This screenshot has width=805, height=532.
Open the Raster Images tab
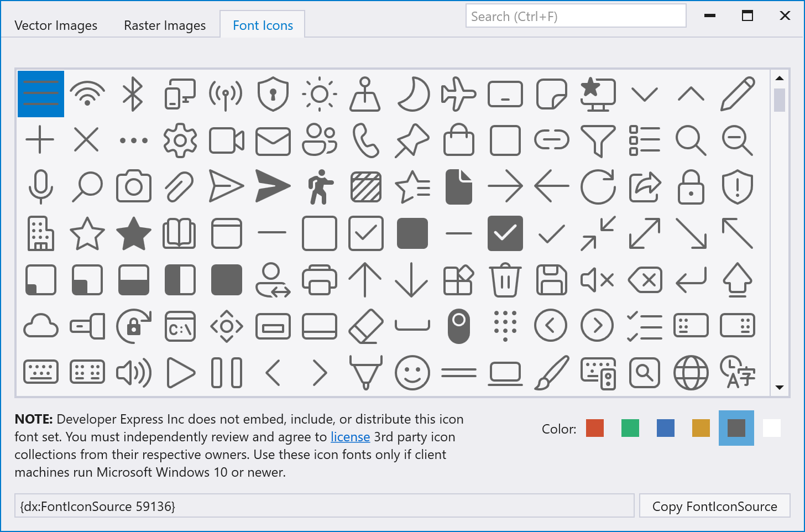pyautogui.click(x=165, y=25)
